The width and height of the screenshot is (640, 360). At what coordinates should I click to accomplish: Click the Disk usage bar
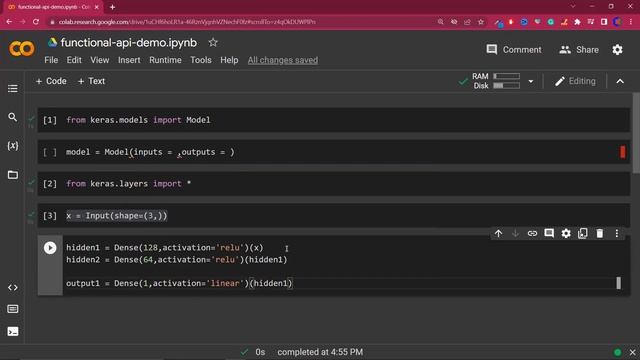click(507, 86)
